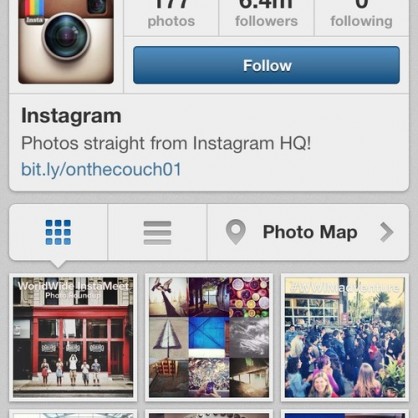
Task: Open partially visible bottom-left photo
Action: 73,414
